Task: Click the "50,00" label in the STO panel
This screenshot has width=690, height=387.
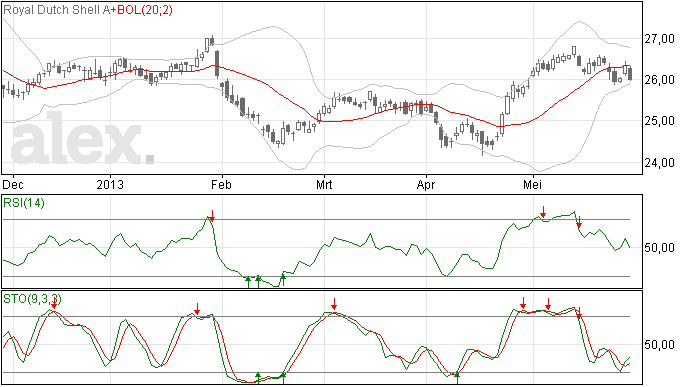Action: 659,345
